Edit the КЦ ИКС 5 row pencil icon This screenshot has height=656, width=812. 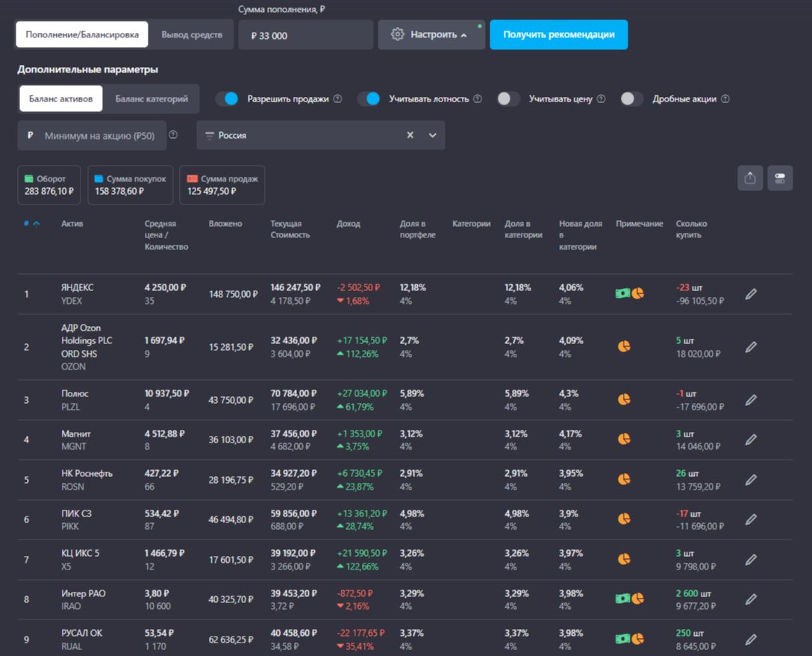click(751, 560)
